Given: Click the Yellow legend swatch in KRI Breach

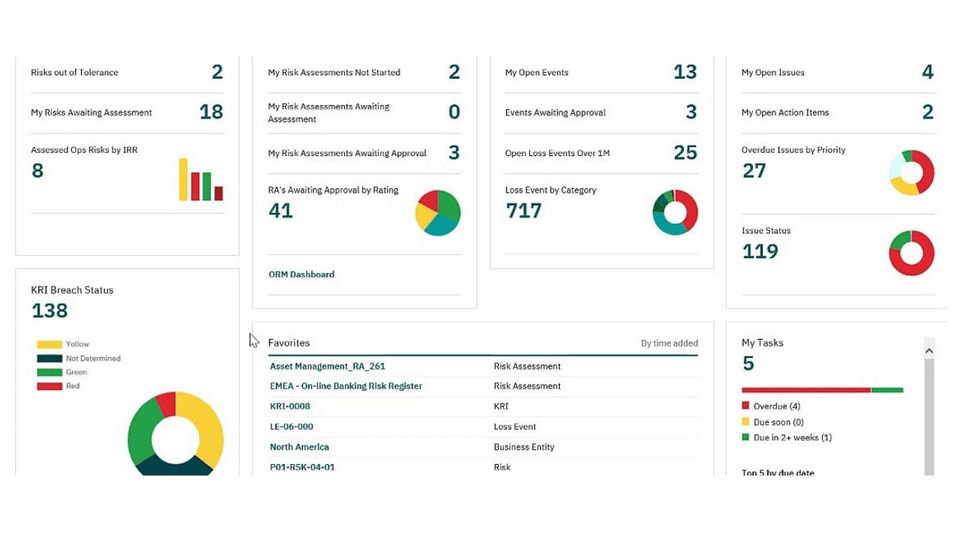Looking at the screenshot, I should pyautogui.click(x=50, y=345).
